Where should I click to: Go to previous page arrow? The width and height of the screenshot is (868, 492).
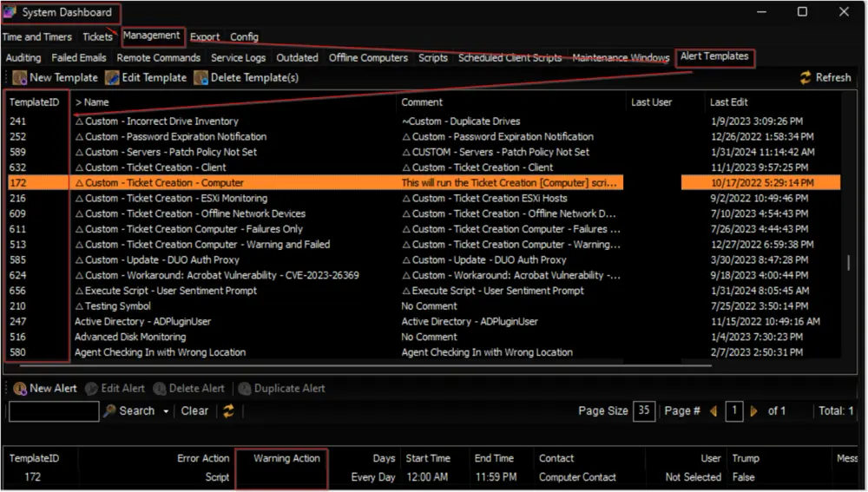(713, 411)
